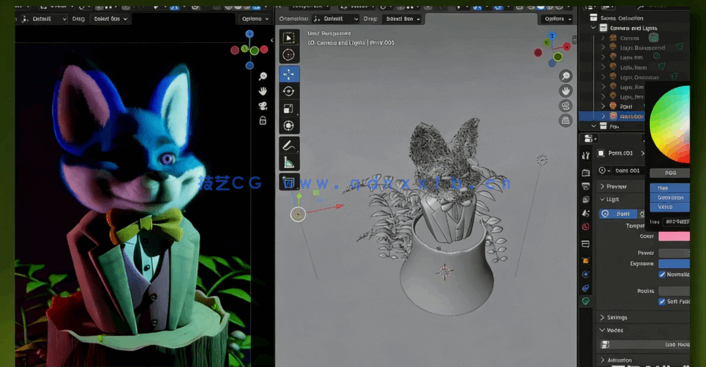The image size is (706, 367).
Task: Toggle camera view icon in left viewport
Action: click(263, 106)
